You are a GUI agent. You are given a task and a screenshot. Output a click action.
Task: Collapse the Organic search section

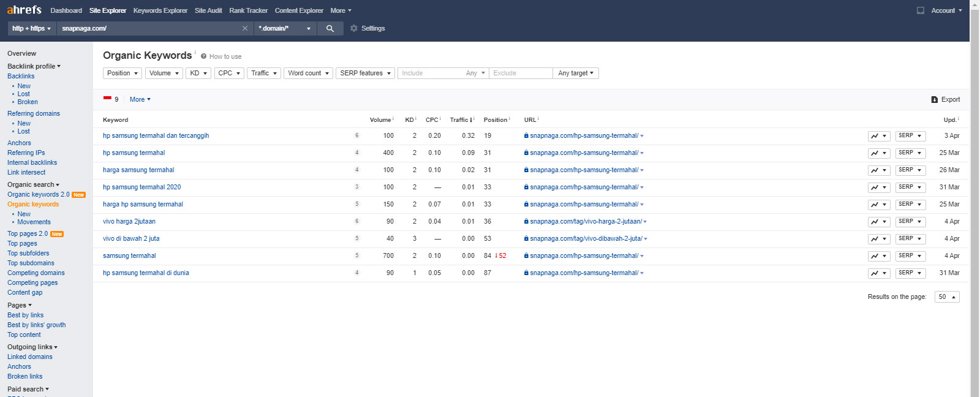34,184
